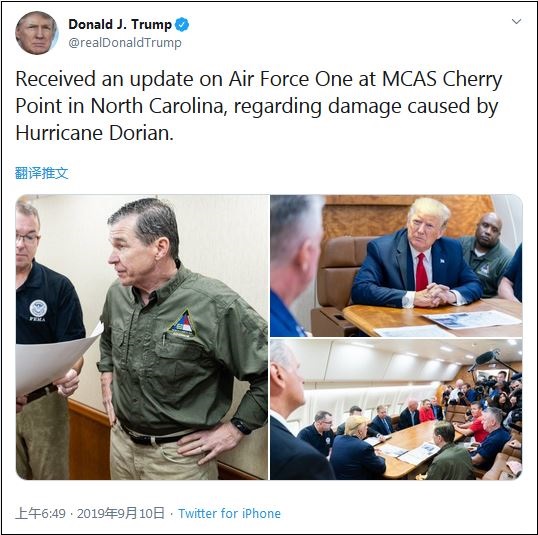
Task: Click the Twitter for iPhone source link
Action: coord(229,513)
